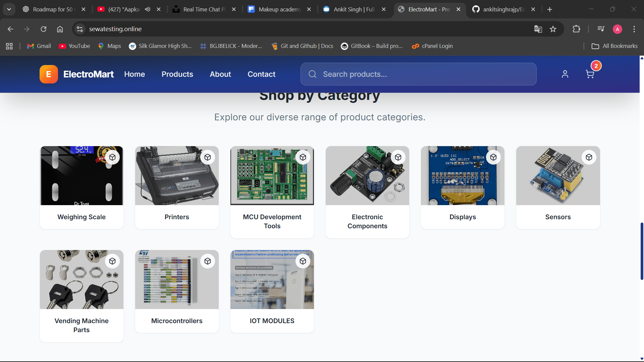Screen dimensions: 644x362
Task: Open the media control toolbar icon
Action: [601, 29]
